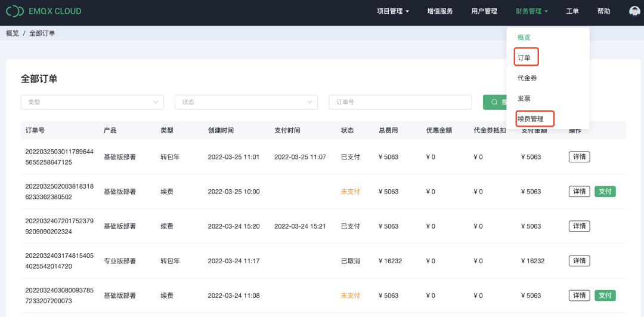Click order number ending 4025542014720
This screenshot has width=644, height=317.
[60, 261]
